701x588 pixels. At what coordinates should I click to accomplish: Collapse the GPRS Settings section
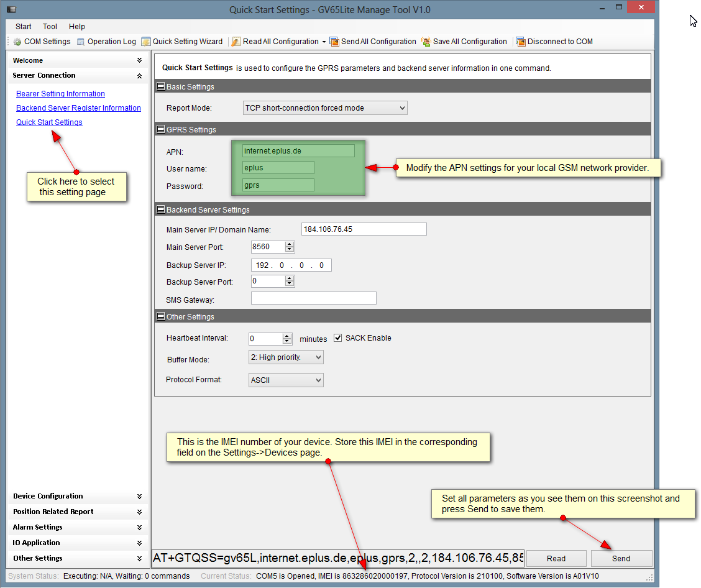(161, 129)
